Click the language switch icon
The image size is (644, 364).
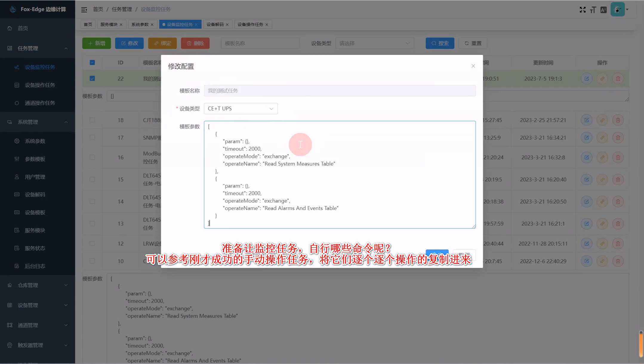tap(603, 10)
